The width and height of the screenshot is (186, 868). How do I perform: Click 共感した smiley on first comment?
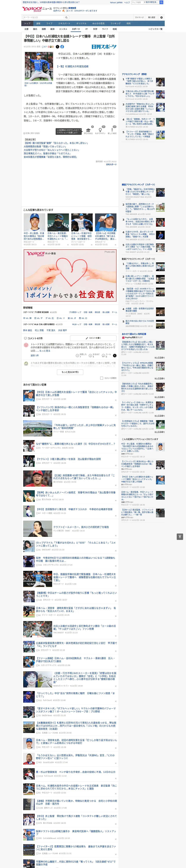tap(77, 355)
